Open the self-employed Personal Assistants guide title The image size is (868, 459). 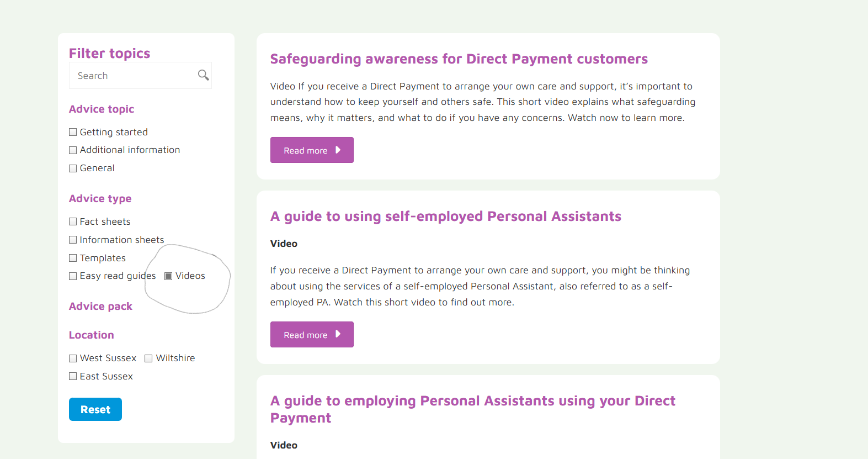445,217
